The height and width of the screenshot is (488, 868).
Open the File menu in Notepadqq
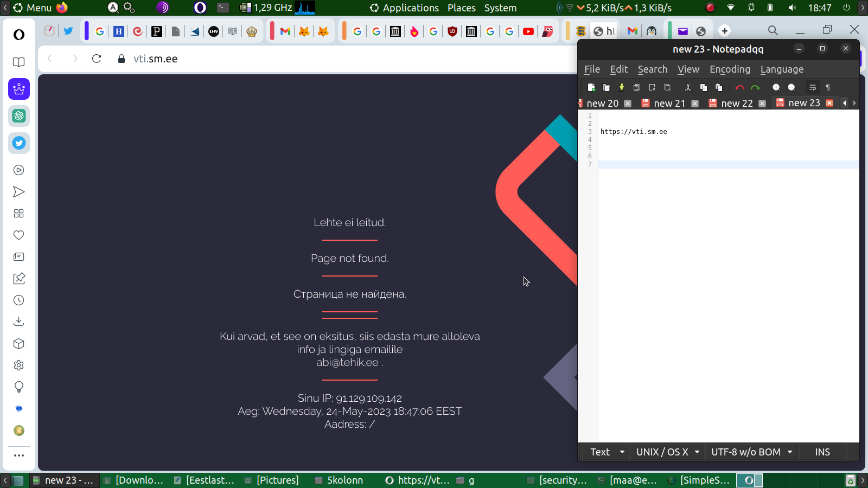click(592, 69)
